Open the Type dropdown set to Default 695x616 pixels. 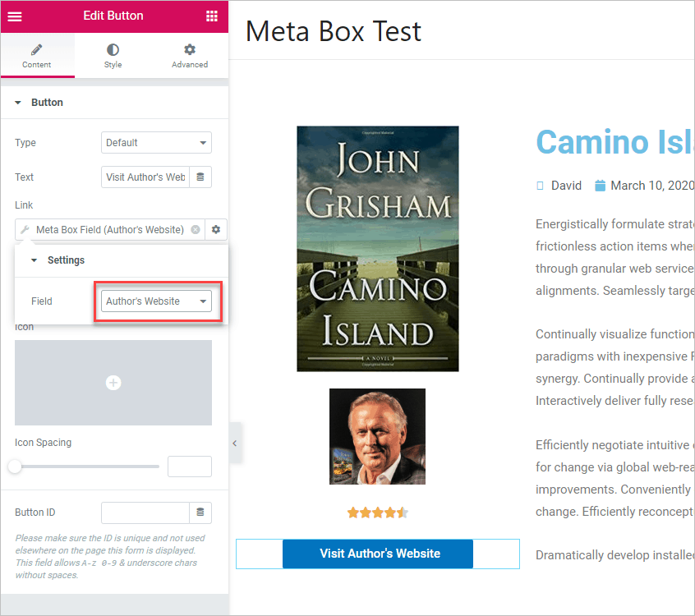click(x=156, y=142)
